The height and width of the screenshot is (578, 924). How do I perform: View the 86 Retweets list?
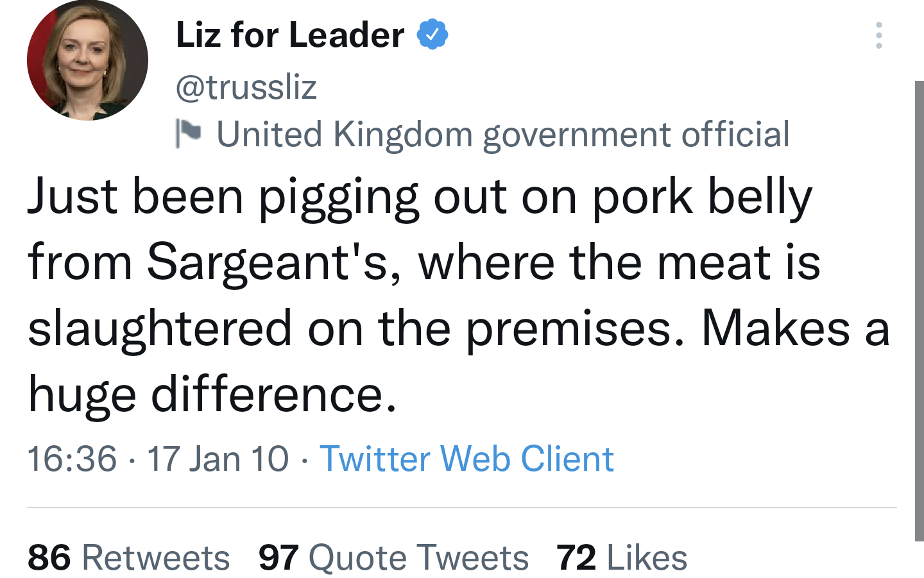tap(128, 557)
